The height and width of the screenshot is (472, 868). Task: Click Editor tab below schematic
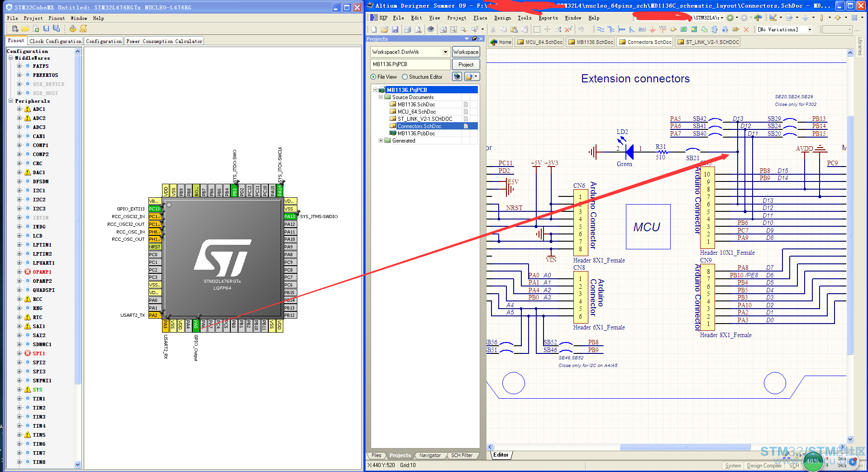(x=501, y=455)
